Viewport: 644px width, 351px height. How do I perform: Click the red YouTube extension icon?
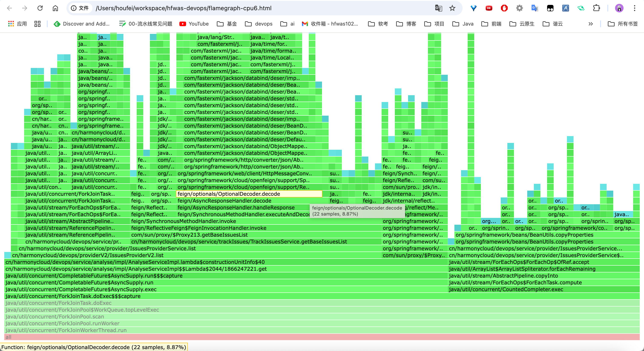tap(489, 8)
